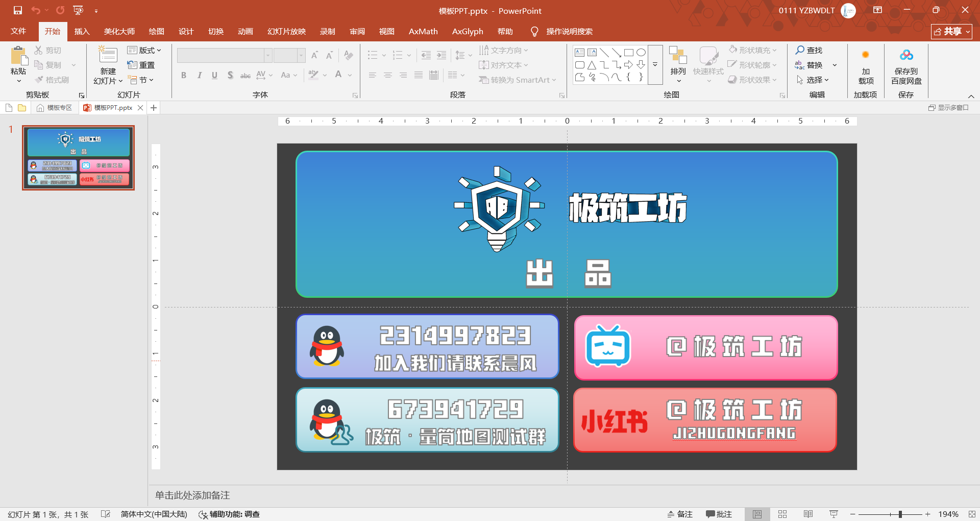980x521 pixels.
Task: Switch to Slide Sorter view icon
Action: (782, 514)
